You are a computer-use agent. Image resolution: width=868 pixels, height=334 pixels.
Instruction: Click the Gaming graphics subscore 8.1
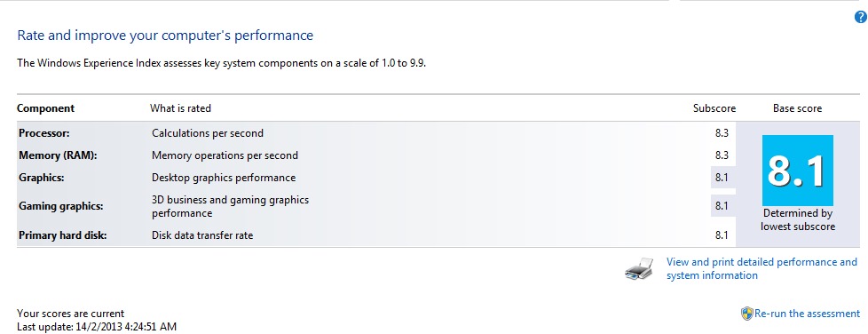tap(722, 205)
